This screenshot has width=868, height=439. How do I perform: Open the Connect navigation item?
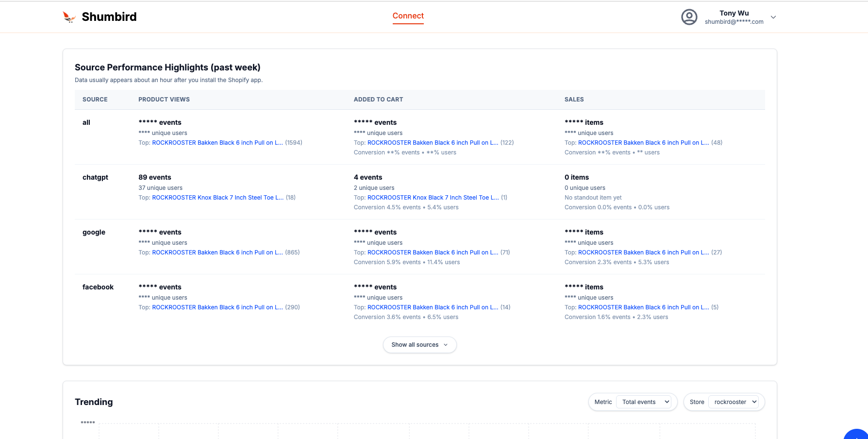point(408,16)
